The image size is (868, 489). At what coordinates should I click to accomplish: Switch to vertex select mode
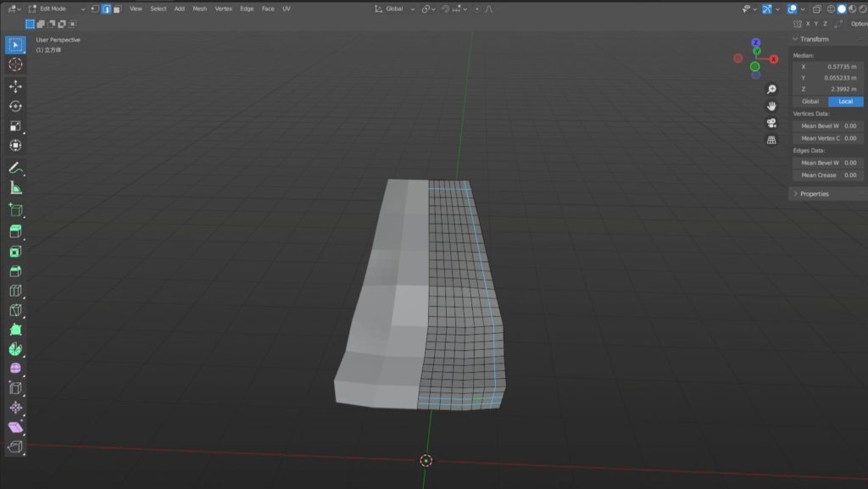(x=96, y=8)
